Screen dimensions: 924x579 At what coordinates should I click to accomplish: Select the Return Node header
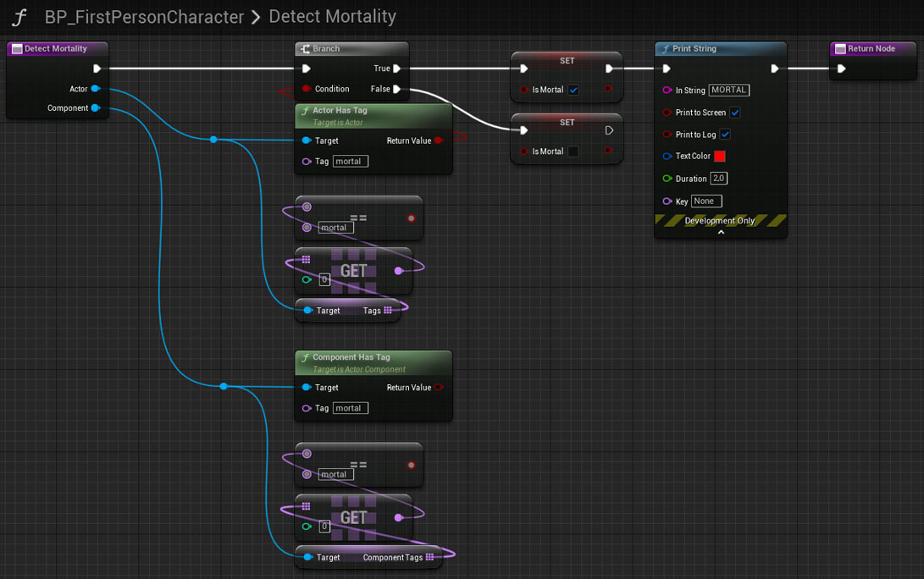click(872, 49)
